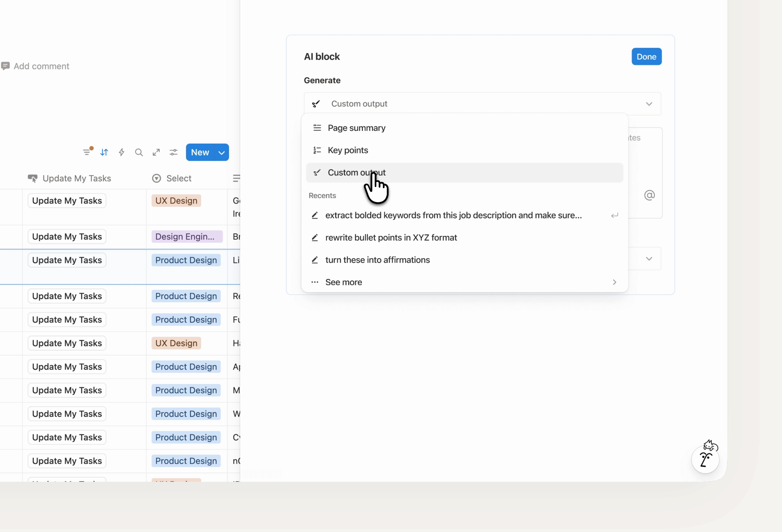Click the first UX Design tag
The width and height of the screenshot is (782, 532).
pyautogui.click(x=176, y=200)
